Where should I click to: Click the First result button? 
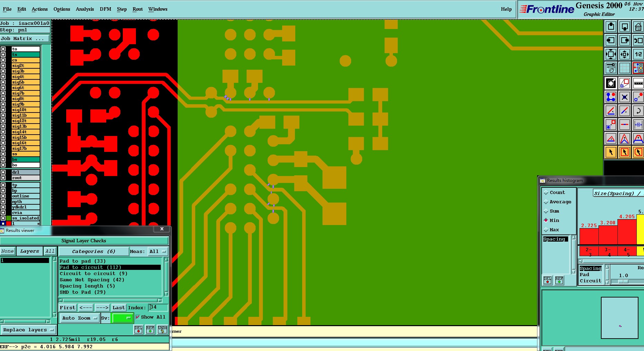[x=68, y=308]
